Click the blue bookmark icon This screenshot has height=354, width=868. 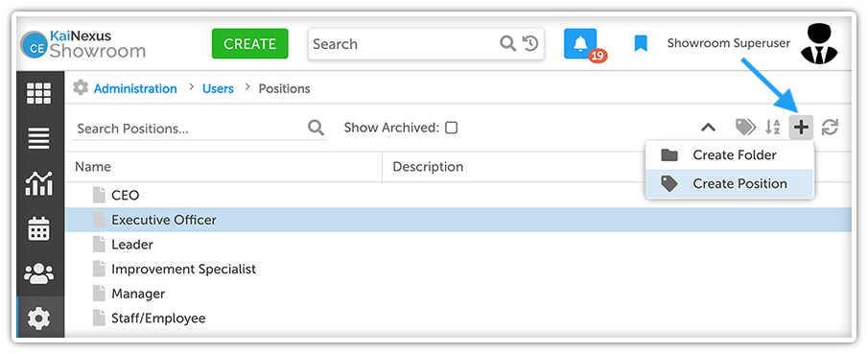pos(641,44)
